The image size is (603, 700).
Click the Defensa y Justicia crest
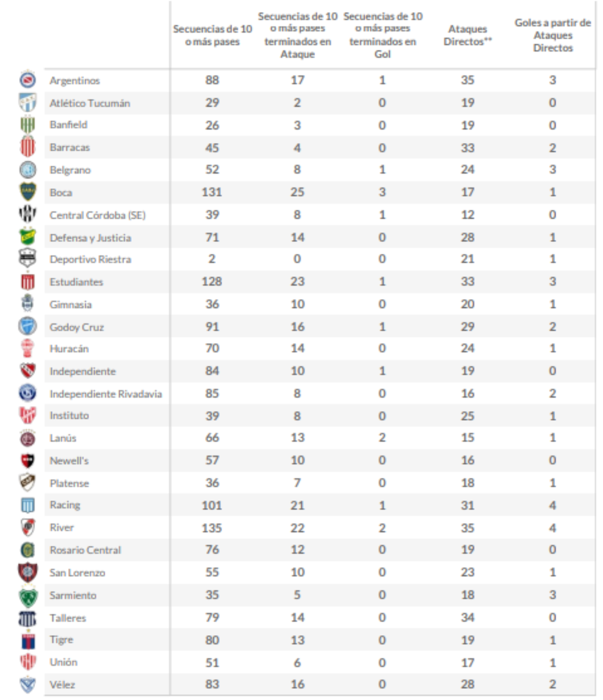point(28,237)
